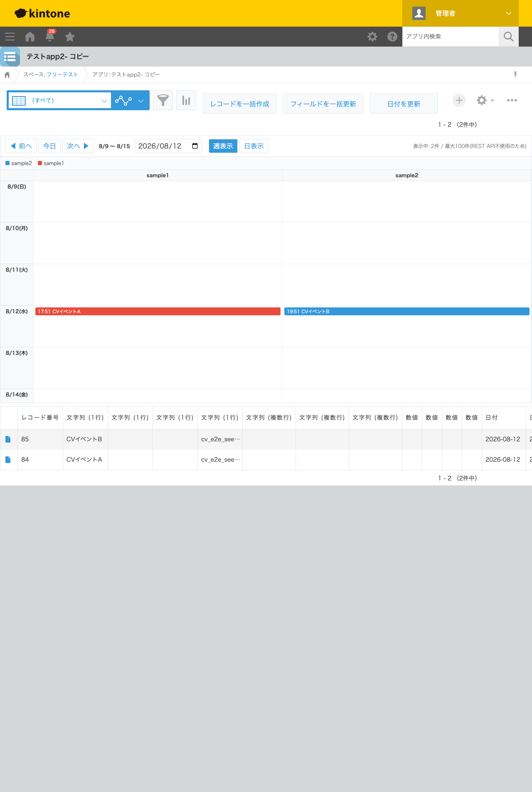Screen dimensions: 532x792
Task: Click 前へ previous week button
Action: pos(21,146)
